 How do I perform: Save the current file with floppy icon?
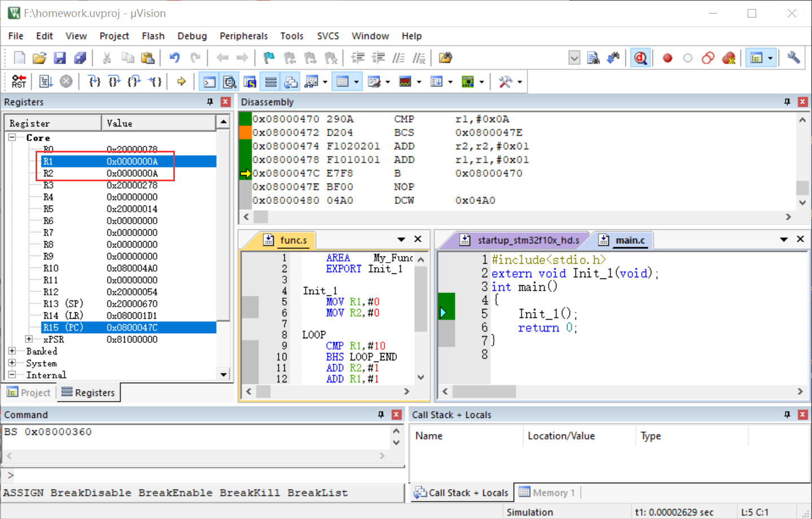coord(60,58)
